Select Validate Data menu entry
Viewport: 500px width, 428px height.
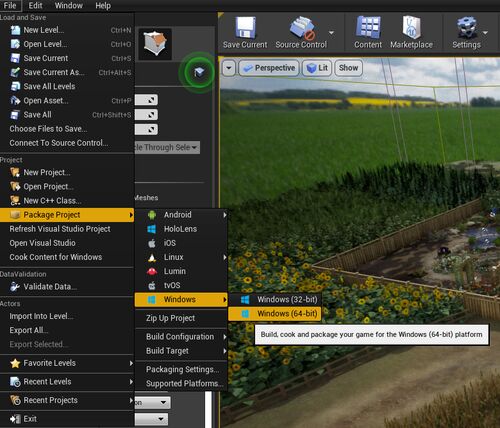(67, 287)
